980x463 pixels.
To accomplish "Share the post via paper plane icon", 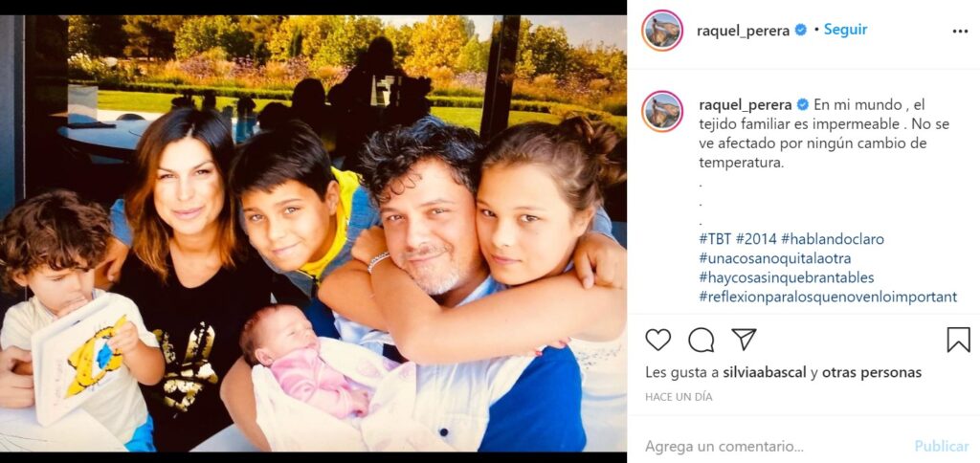I will pyautogui.click(x=744, y=339).
